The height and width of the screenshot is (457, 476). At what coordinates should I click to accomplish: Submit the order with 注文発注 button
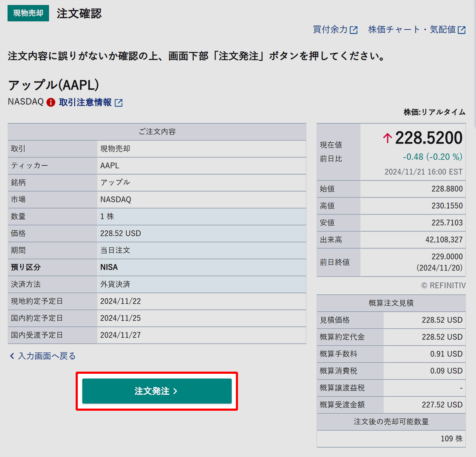click(157, 391)
